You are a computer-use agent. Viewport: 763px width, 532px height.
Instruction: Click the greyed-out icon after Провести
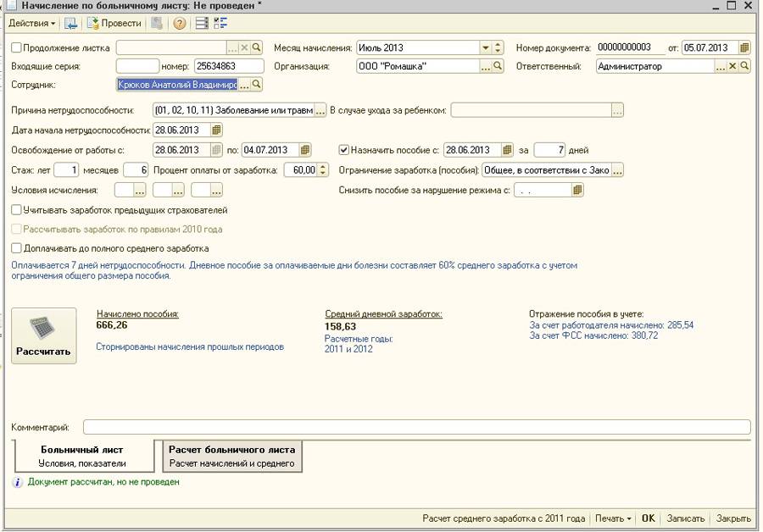[157, 24]
